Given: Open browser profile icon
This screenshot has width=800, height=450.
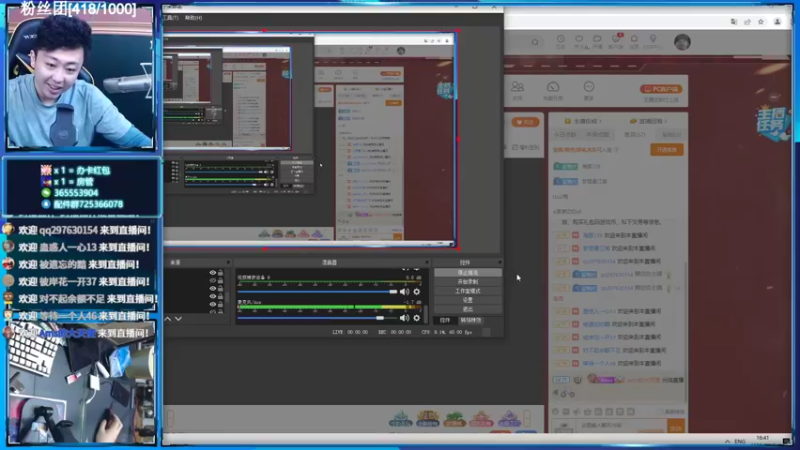Looking at the screenshot, I should (x=778, y=22).
